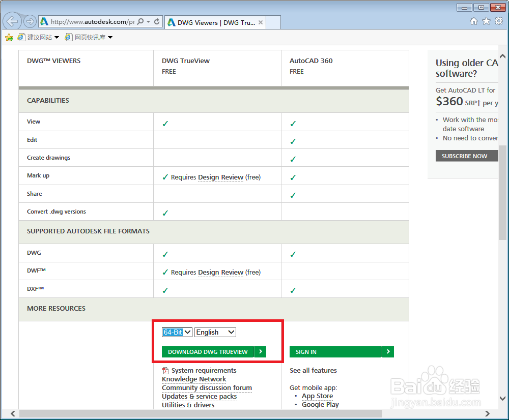Click the PDF icon beside System requirements
The width and height of the screenshot is (509, 420).
click(165, 370)
